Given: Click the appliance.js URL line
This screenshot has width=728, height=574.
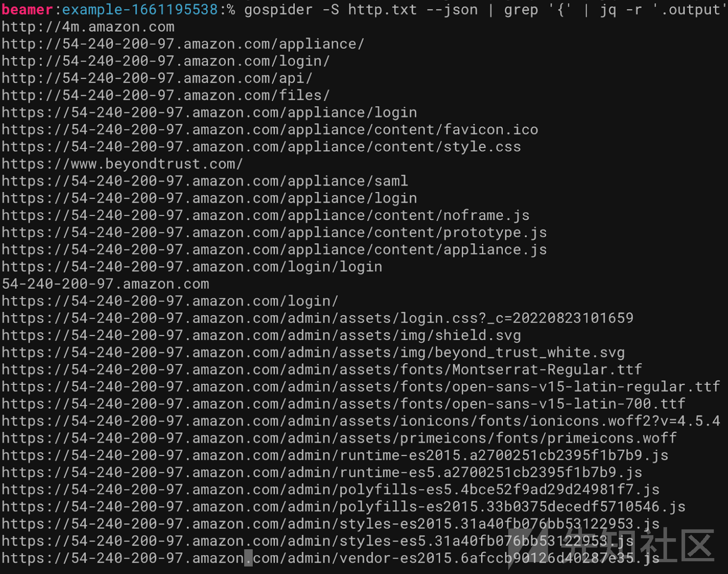Looking at the screenshot, I should coord(274,250).
